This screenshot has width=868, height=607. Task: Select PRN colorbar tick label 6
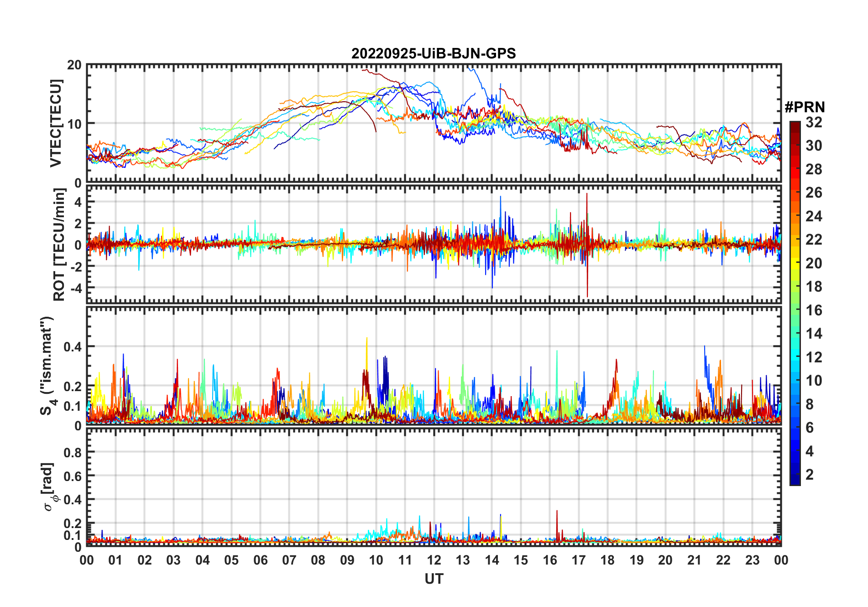pyautogui.click(x=810, y=428)
